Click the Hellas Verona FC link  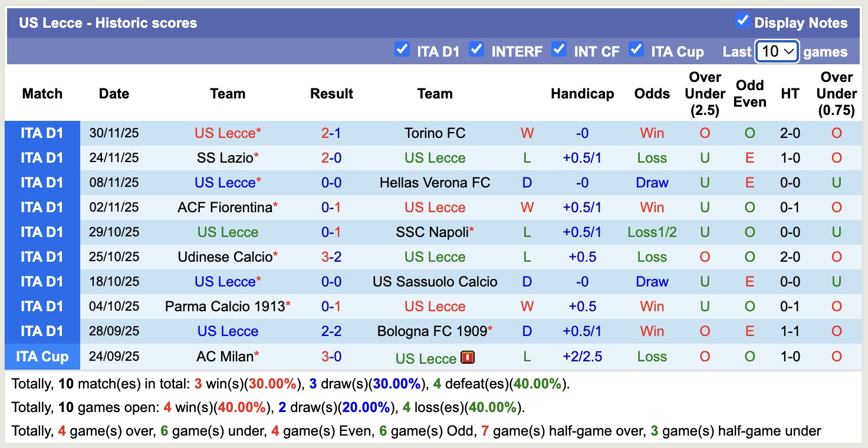click(x=435, y=182)
